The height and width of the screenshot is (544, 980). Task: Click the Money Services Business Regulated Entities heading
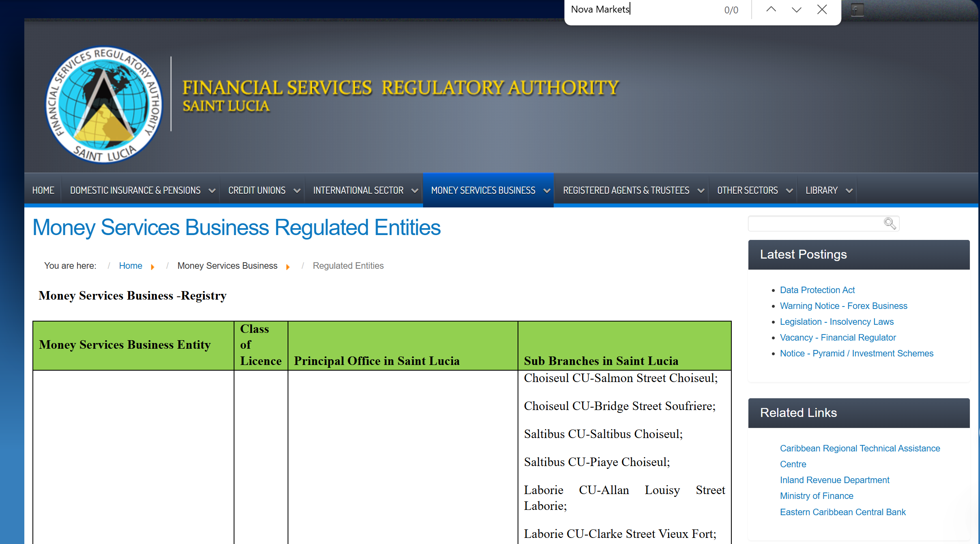click(x=236, y=227)
